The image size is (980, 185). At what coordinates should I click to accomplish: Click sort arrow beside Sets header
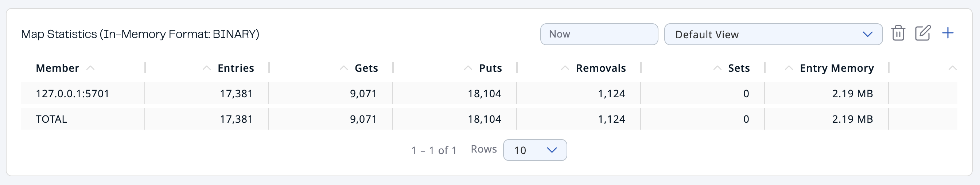tap(717, 68)
